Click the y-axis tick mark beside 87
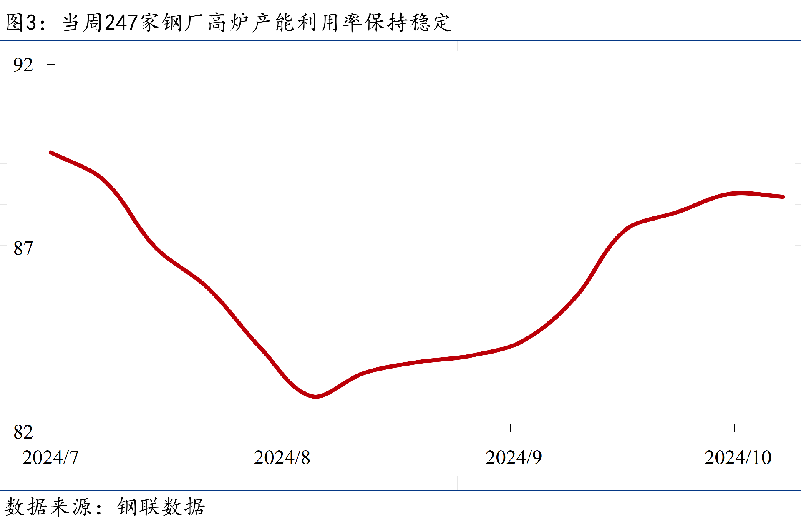Viewport: 801px width, 532px height. point(51,248)
